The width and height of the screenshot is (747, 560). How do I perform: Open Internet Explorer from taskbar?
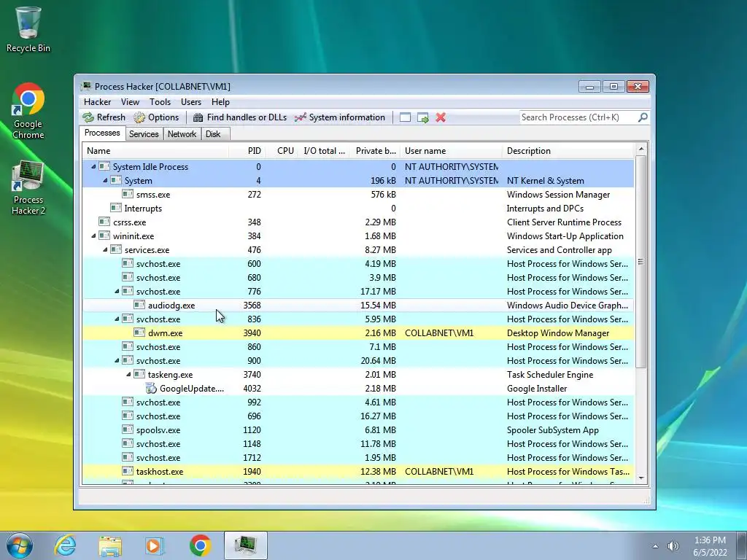[65, 545]
